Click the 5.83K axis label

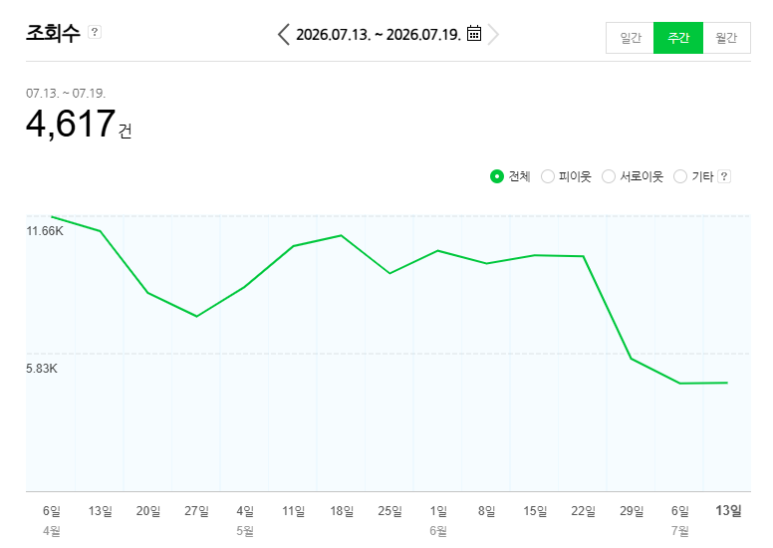[x=42, y=369]
